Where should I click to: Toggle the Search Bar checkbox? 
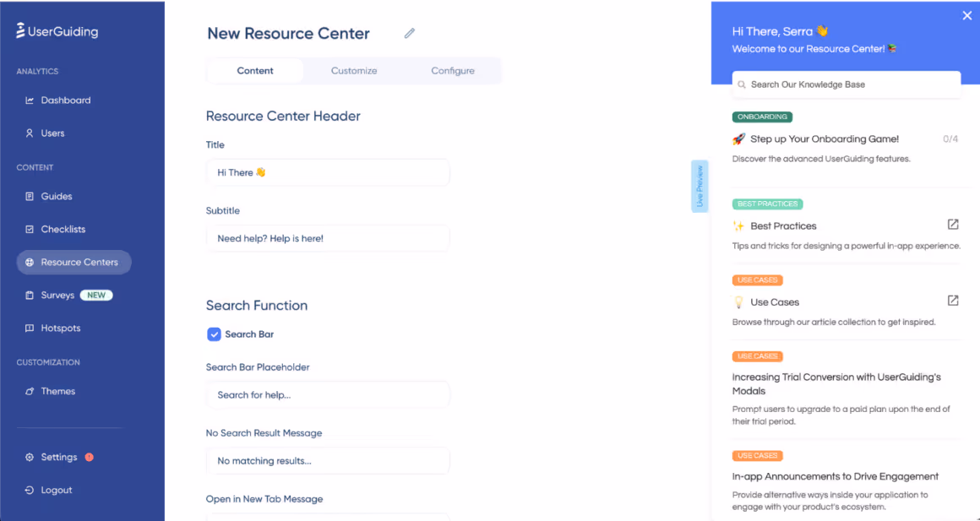point(214,334)
